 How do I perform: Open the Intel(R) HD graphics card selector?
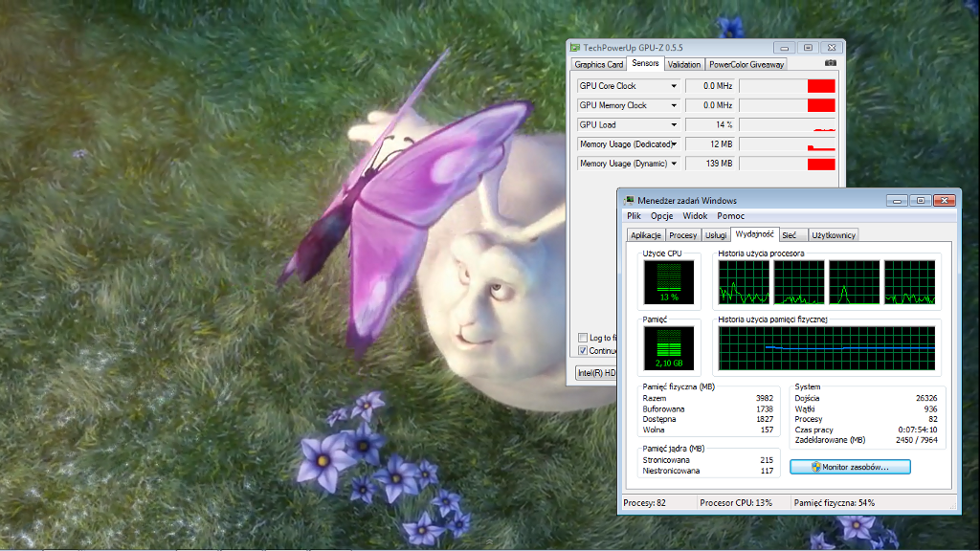[x=595, y=373]
